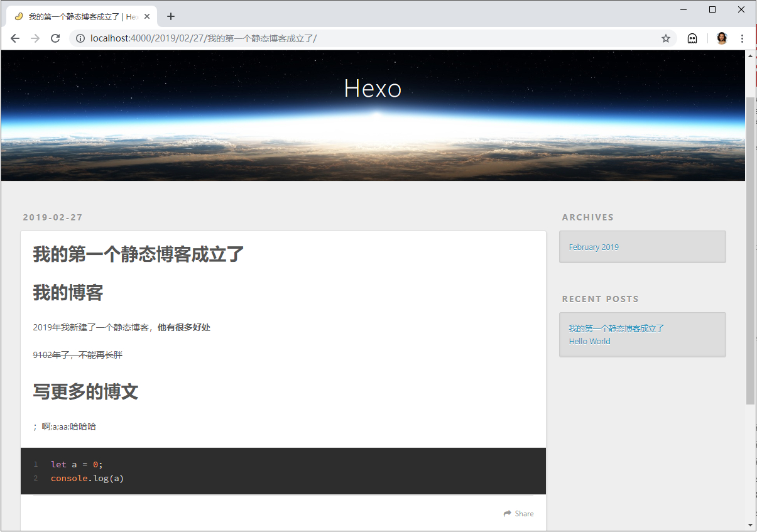Click the code line console.log(a)

tap(87, 479)
